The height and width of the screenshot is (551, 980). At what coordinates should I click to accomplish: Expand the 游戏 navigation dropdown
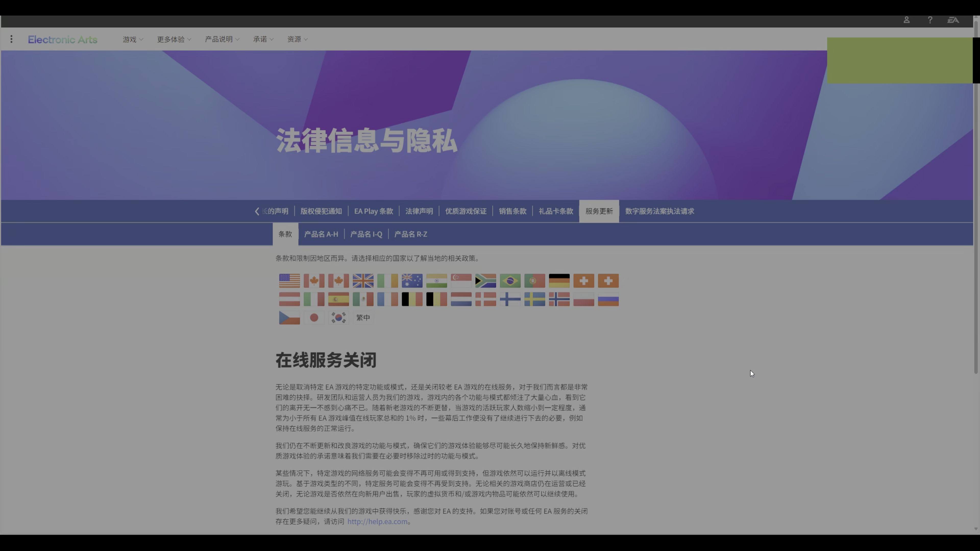pos(133,39)
